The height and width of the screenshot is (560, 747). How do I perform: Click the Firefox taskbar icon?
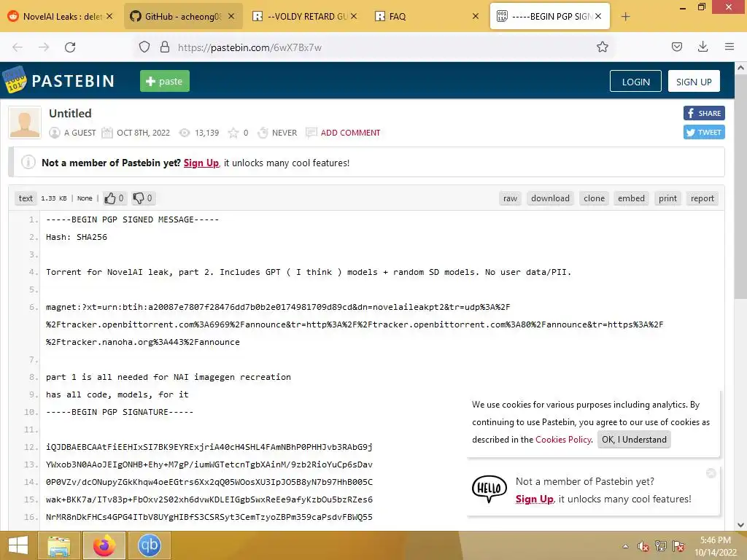click(x=104, y=545)
